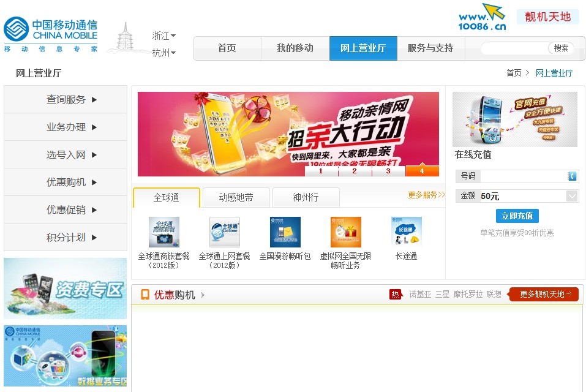Click the contact book icon beside 号码 field
The height and width of the screenshot is (392, 586).
point(571,176)
